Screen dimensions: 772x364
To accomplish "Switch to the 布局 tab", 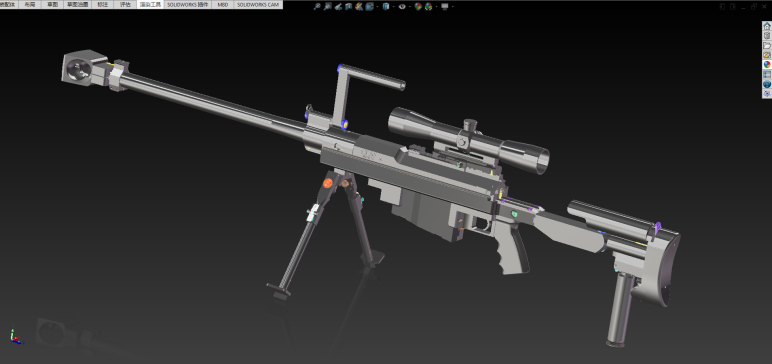I will (30, 4).
